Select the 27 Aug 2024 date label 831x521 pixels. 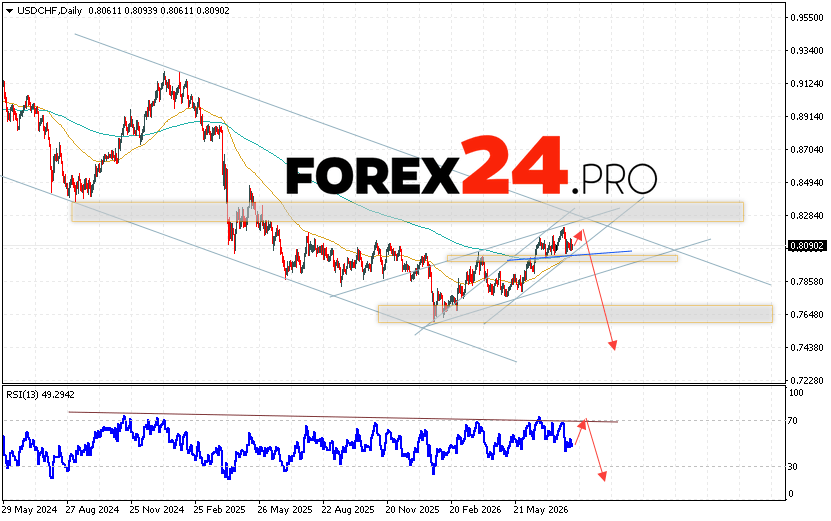(93, 509)
